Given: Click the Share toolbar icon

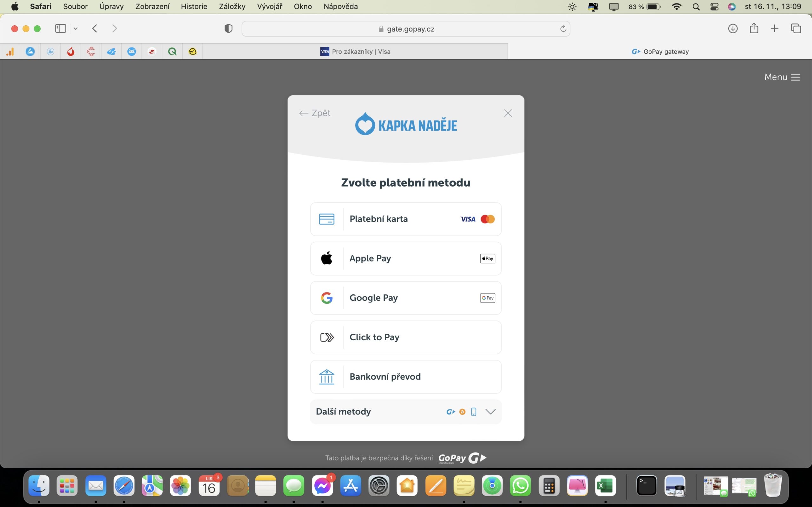Looking at the screenshot, I should [754, 28].
